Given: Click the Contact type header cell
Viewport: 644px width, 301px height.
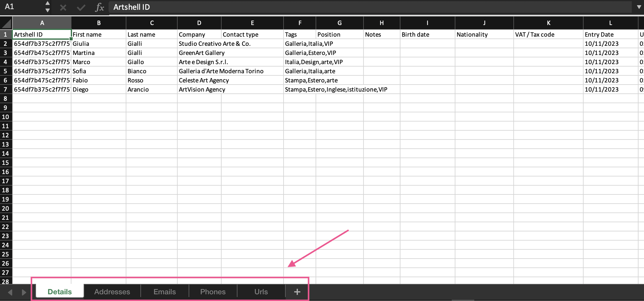Looking at the screenshot, I should pos(252,34).
